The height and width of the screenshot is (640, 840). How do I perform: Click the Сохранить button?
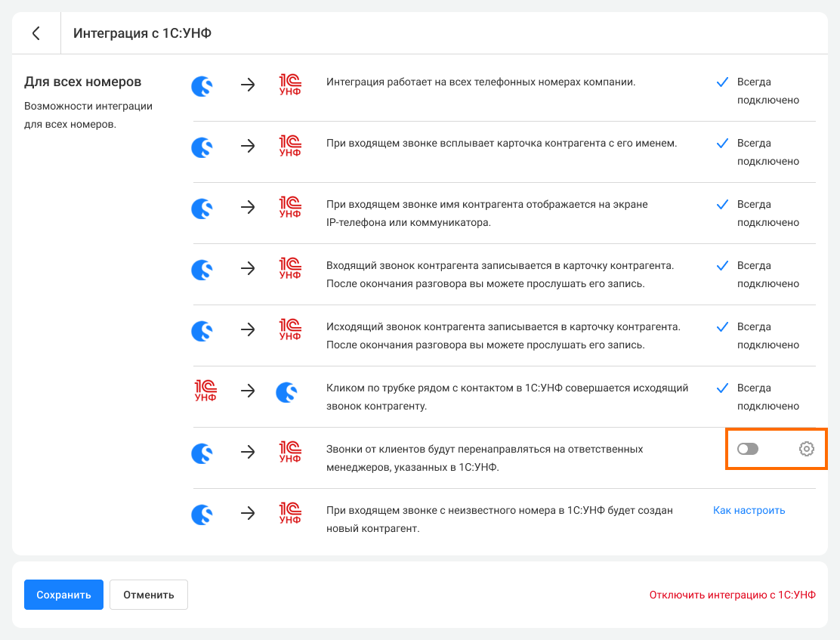pyautogui.click(x=63, y=595)
